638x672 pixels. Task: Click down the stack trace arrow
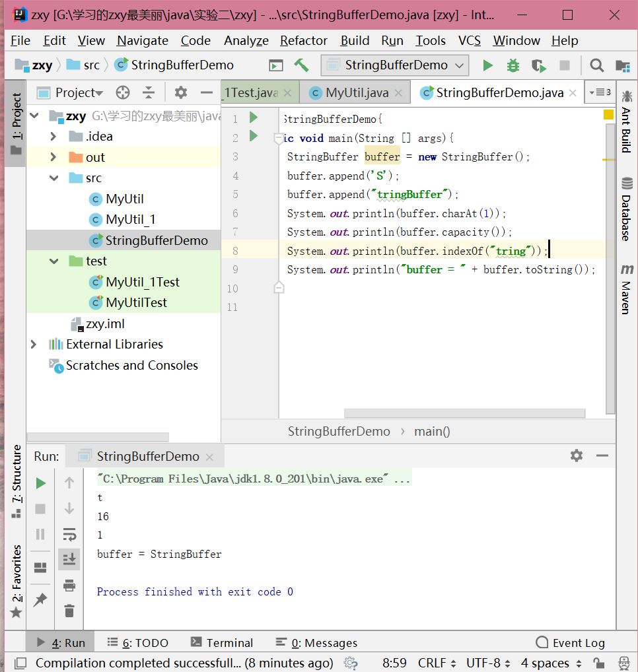69,508
